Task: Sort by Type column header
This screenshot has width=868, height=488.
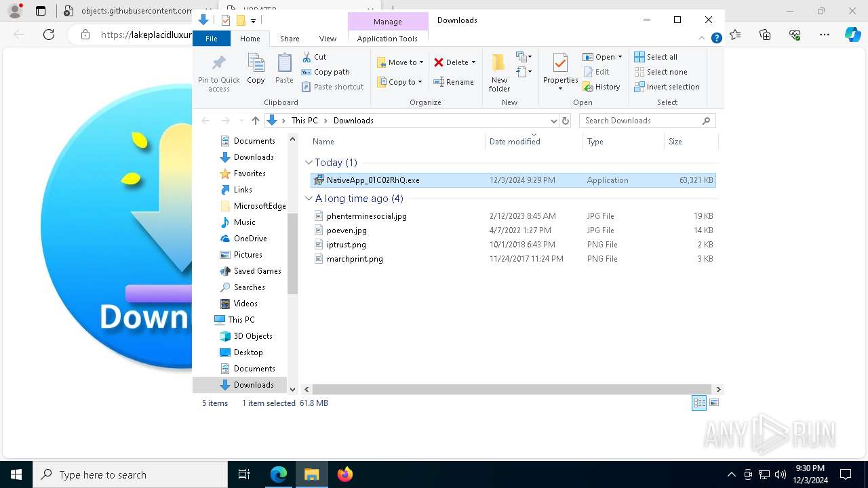Action: tap(623, 142)
